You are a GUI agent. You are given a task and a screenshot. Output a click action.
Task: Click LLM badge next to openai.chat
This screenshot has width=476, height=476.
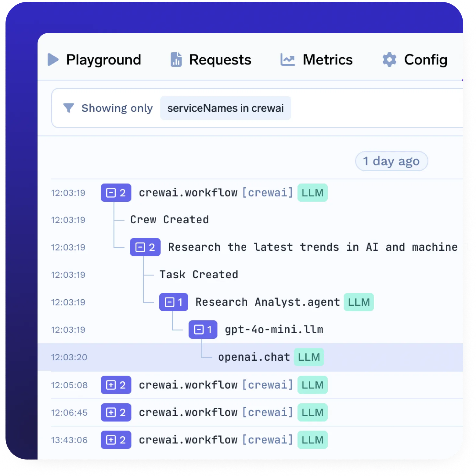click(x=309, y=357)
